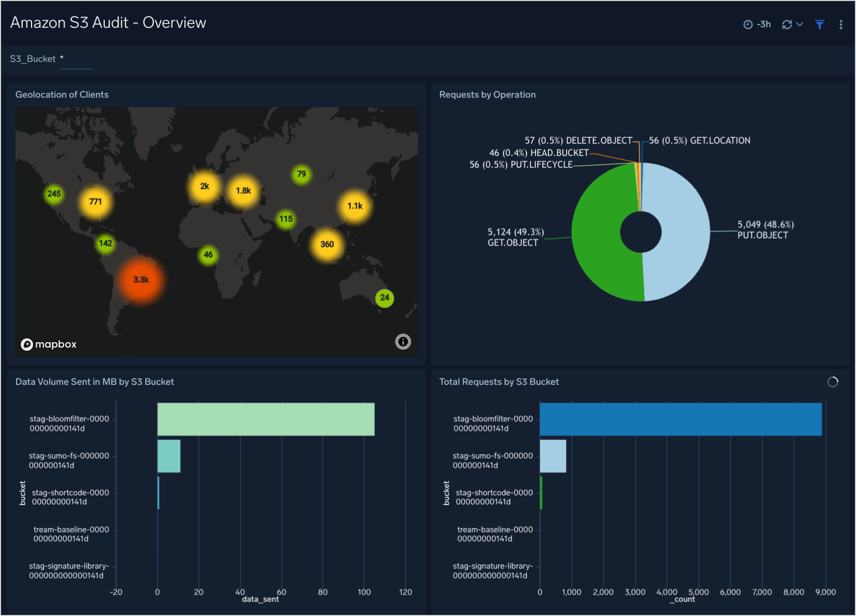
Task: Click the 3.3k hotspot over South America
Action: click(x=140, y=279)
